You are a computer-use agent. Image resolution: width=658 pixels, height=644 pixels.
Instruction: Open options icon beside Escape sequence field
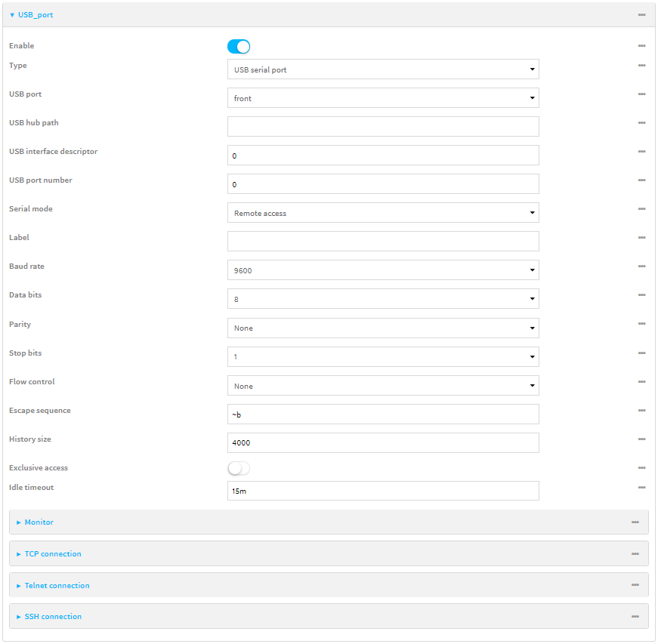point(641,411)
